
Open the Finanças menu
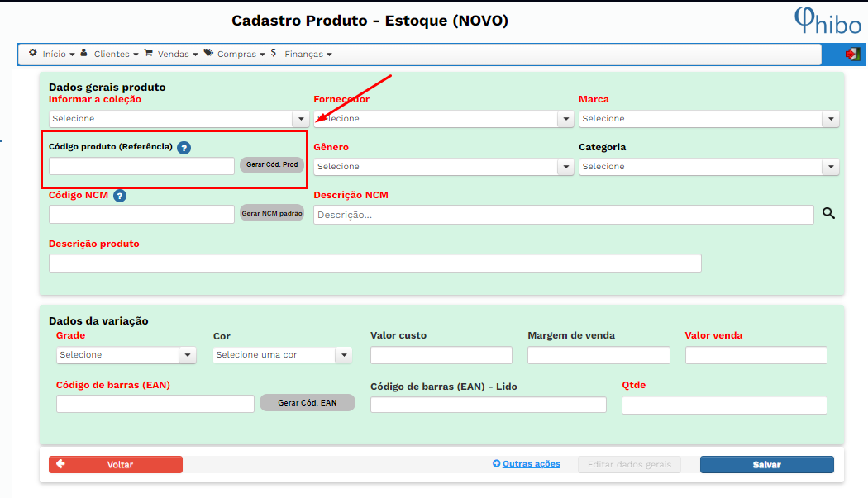(x=303, y=54)
